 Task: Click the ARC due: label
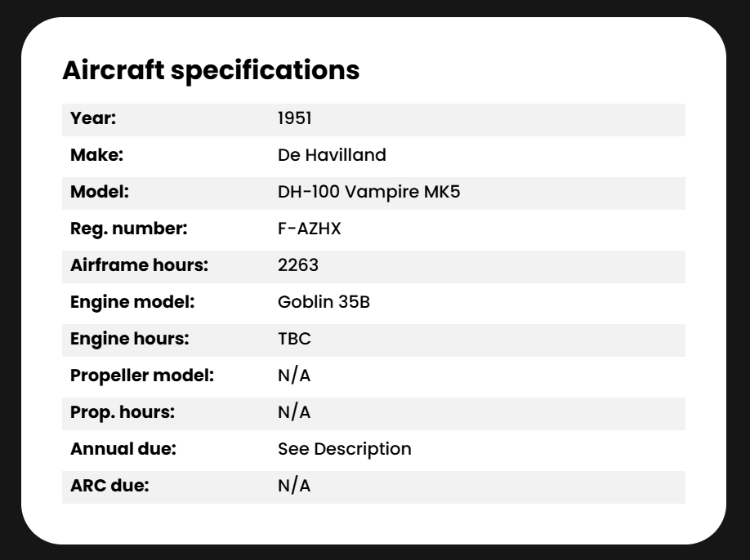coord(109,486)
